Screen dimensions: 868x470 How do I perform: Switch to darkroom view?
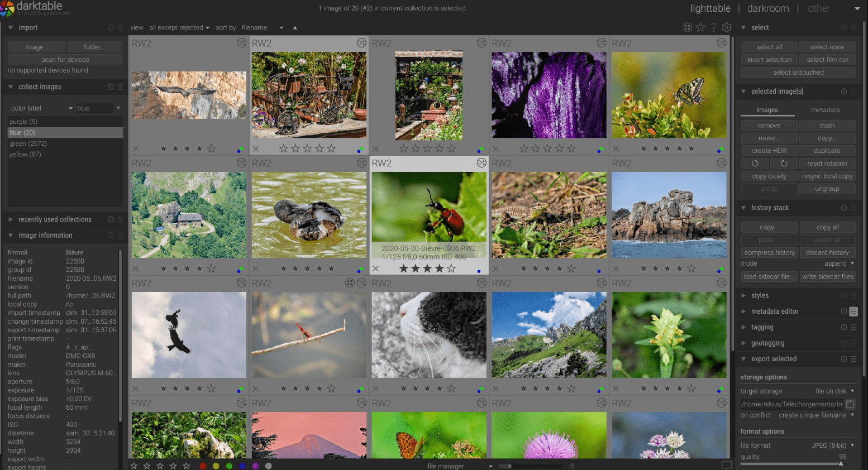click(x=768, y=8)
